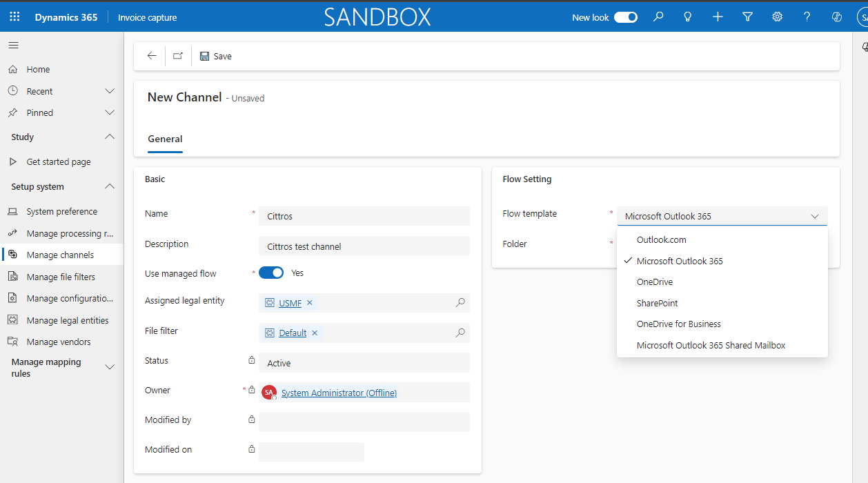Open record in new window icon
This screenshot has width=868, height=483.
178,56
